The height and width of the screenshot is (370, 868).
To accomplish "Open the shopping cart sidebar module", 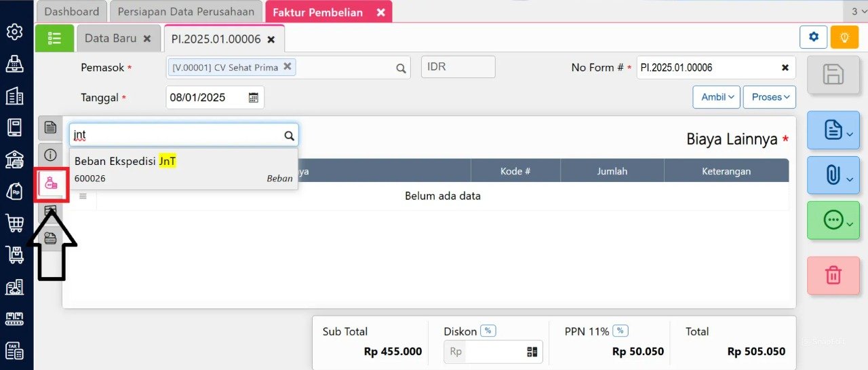I will click(14, 223).
